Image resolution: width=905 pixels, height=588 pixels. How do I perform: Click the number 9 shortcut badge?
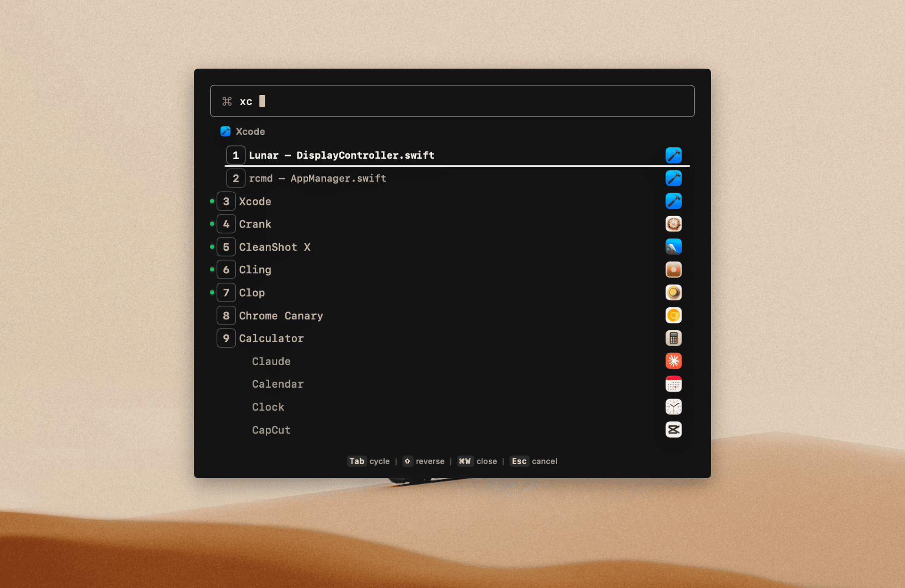(x=226, y=338)
